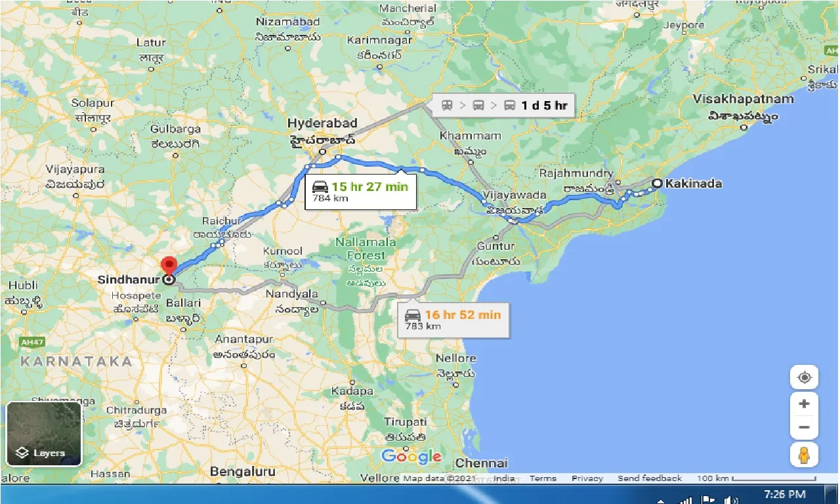This screenshot has width=840, height=504.
Task: Click the 7:26 PM clock in the taskbar
Action: click(x=784, y=493)
